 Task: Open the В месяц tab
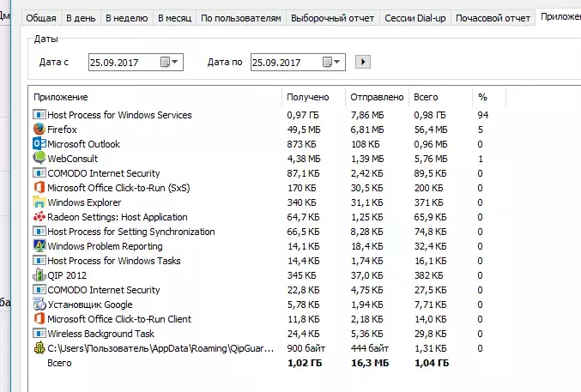174,18
